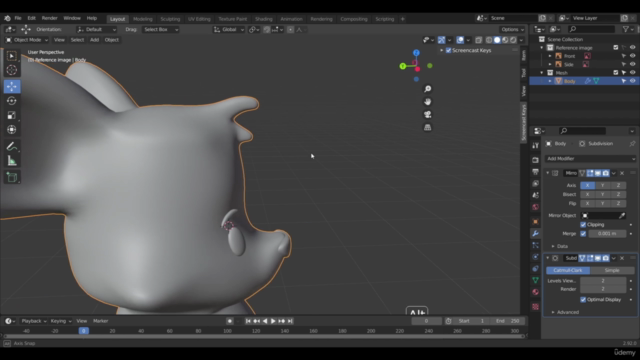Open the Object properties orange square tab
640x360 pixels.
[x=536, y=222]
